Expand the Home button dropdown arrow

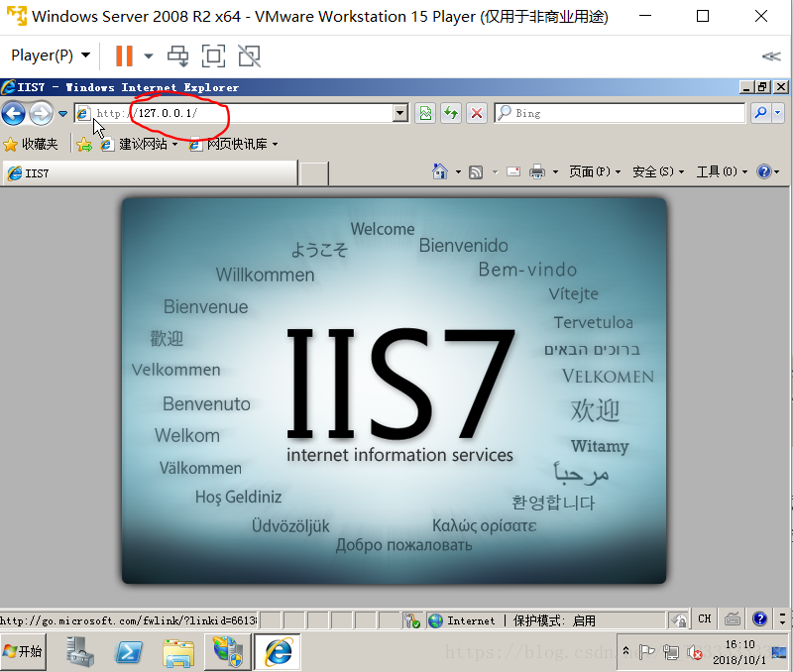click(x=458, y=172)
